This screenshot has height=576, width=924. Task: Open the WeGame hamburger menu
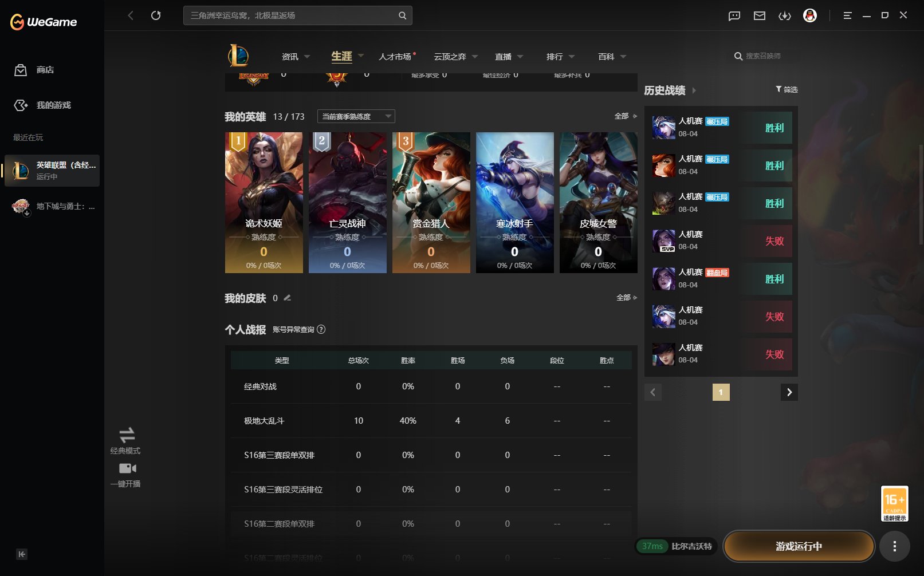[x=848, y=15]
